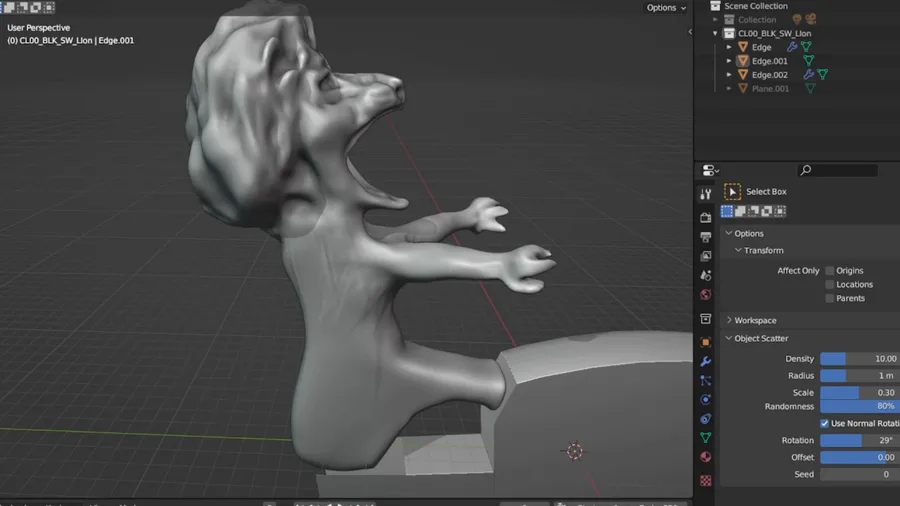Image resolution: width=900 pixels, height=506 pixels.
Task: Click the Select Box tool icon
Action: coord(732,192)
